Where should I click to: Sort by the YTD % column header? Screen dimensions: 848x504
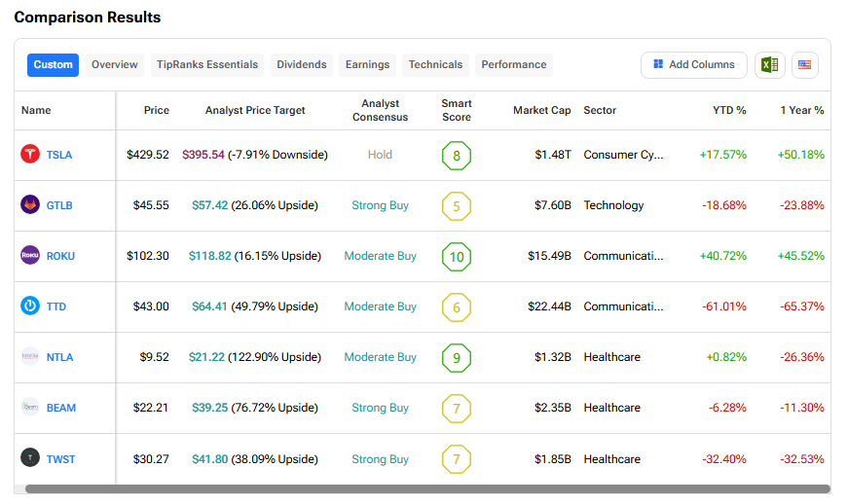728,110
